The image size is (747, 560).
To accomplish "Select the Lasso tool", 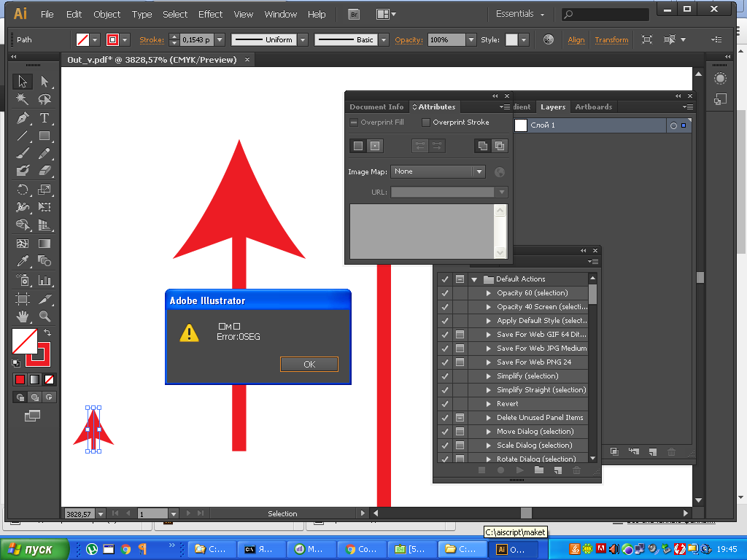I will (44, 99).
